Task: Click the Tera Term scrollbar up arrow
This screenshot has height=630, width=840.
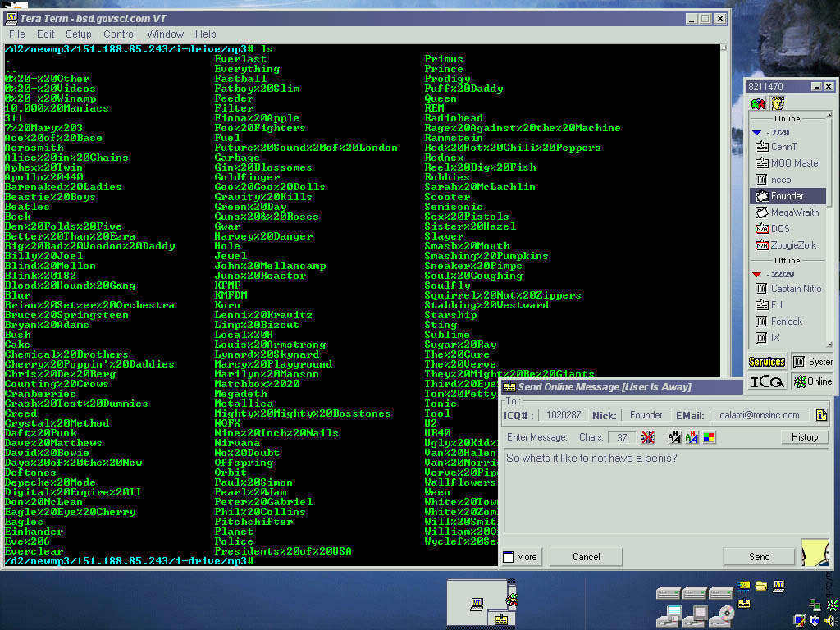Action: (x=724, y=48)
